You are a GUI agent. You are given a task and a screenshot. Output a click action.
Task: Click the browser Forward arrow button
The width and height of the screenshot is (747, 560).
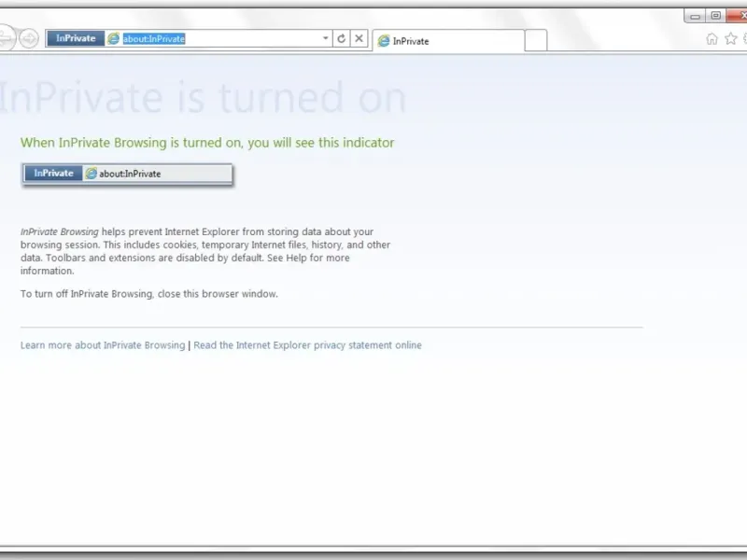click(x=29, y=38)
